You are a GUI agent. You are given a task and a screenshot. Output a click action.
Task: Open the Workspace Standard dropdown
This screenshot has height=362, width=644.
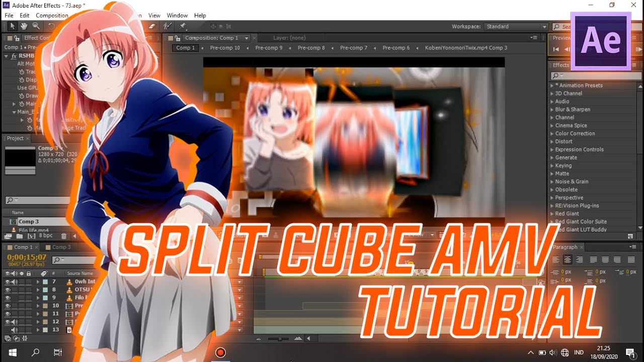(x=516, y=27)
